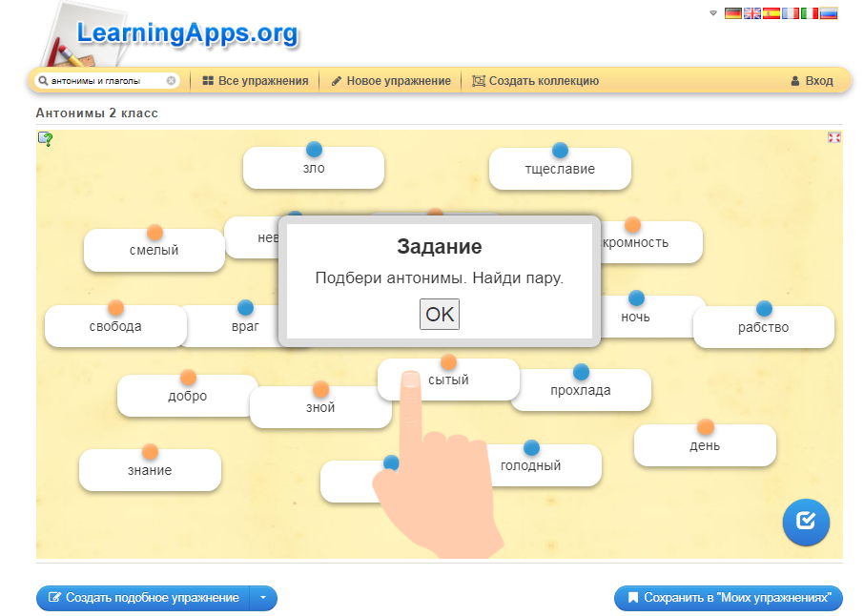This screenshot has width=864, height=616.
Task: Select the Italian flag icon
Action: tap(810, 13)
